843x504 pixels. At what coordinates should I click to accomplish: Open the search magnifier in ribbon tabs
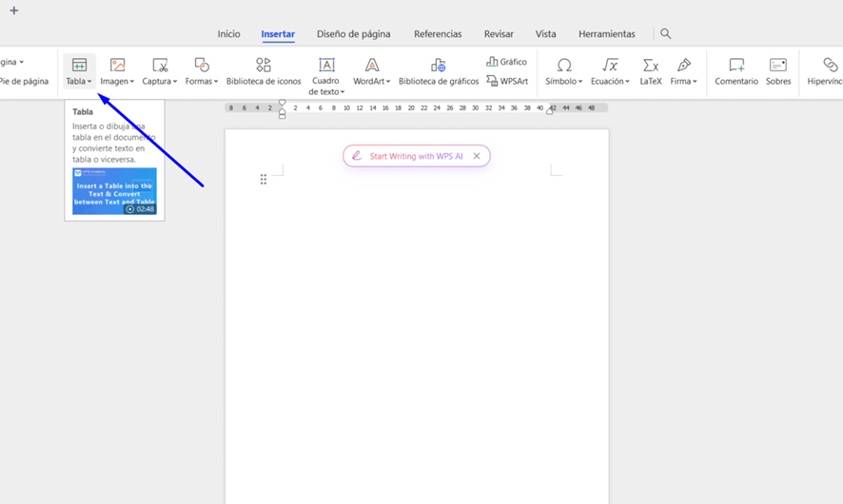(666, 34)
